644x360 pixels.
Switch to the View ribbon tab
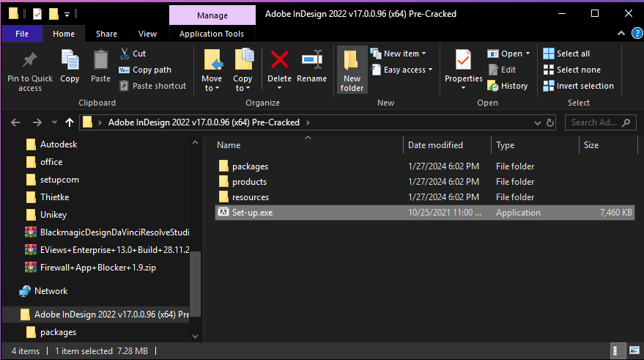click(147, 34)
